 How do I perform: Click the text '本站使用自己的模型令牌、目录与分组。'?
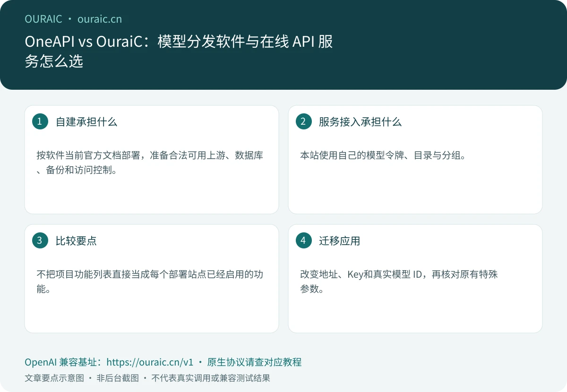[x=383, y=155]
